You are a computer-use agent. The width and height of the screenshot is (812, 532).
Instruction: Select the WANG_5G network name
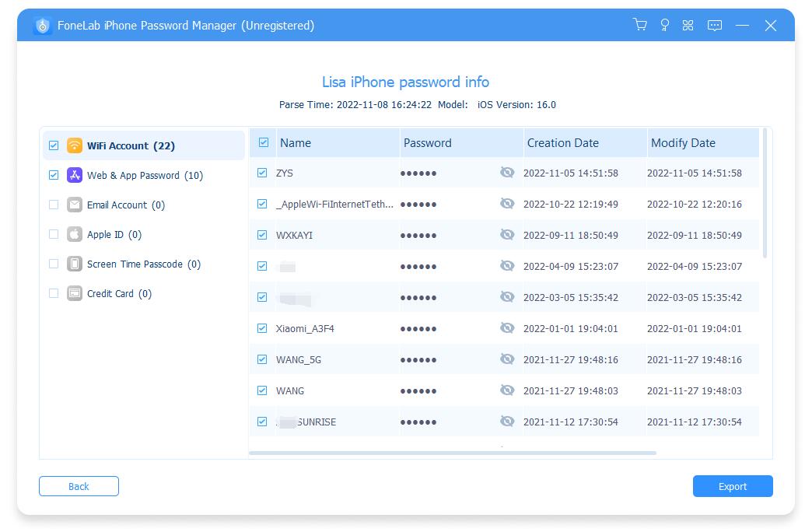299,359
